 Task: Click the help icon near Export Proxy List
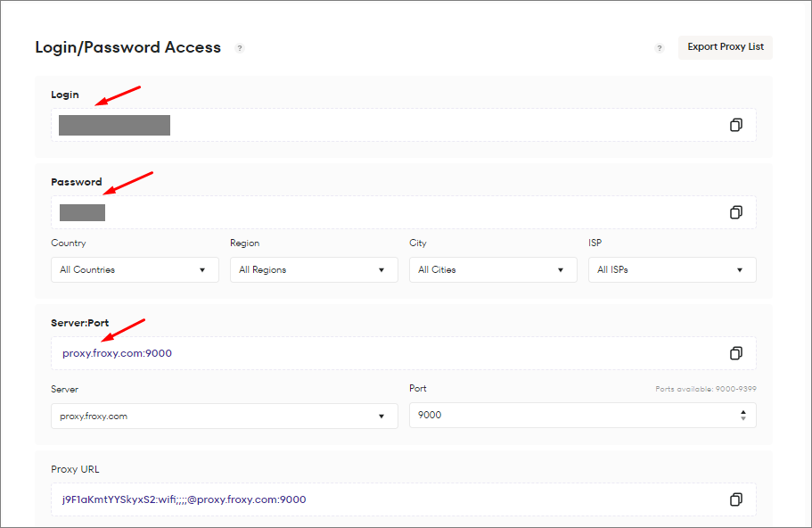pyautogui.click(x=660, y=47)
